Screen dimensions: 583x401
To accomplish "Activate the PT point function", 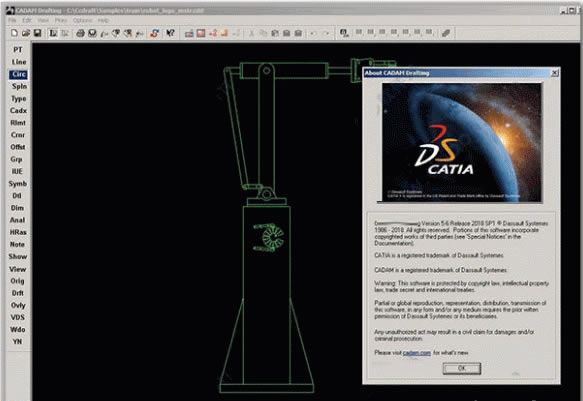I will pos(18,50).
